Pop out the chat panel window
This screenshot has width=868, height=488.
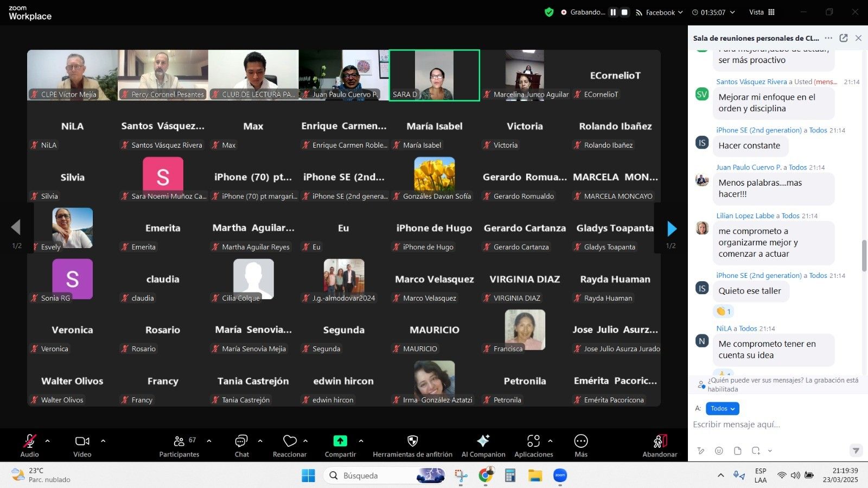pyautogui.click(x=843, y=38)
